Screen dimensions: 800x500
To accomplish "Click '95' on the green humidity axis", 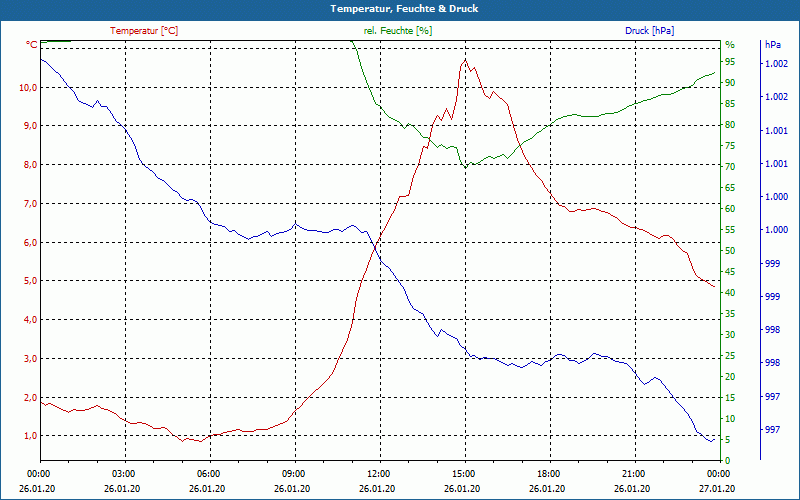I will point(730,62).
